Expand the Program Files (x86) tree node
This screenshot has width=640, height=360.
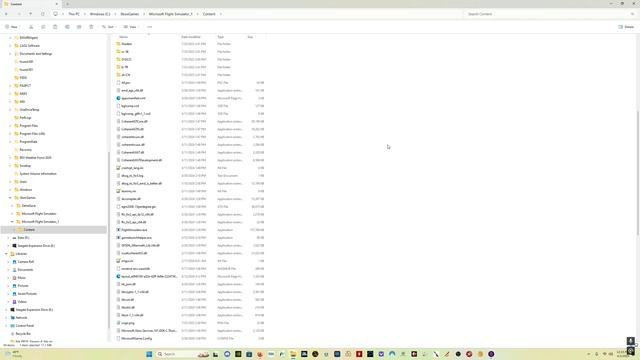(x=10, y=134)
